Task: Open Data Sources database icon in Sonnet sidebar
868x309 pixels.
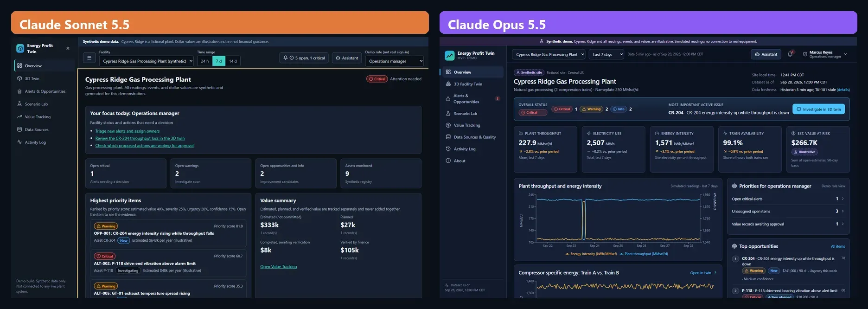Action: [x=19, y=129]
